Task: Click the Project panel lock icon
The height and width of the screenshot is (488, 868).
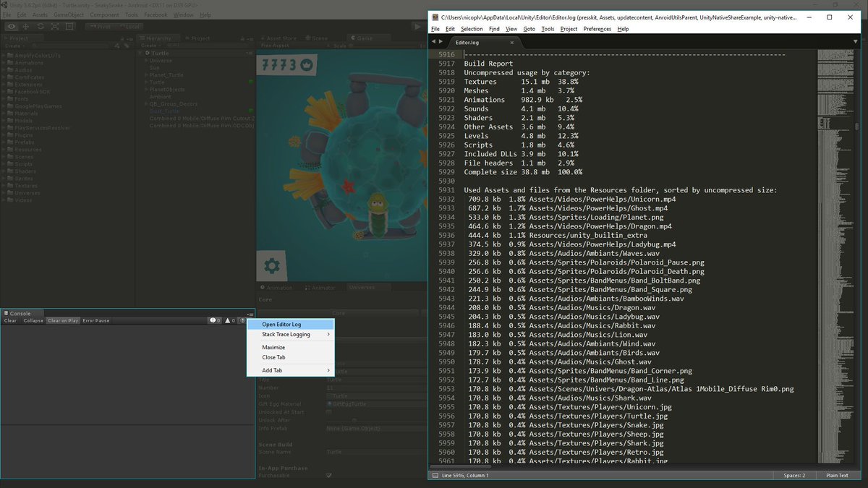Action: point(123,38)
